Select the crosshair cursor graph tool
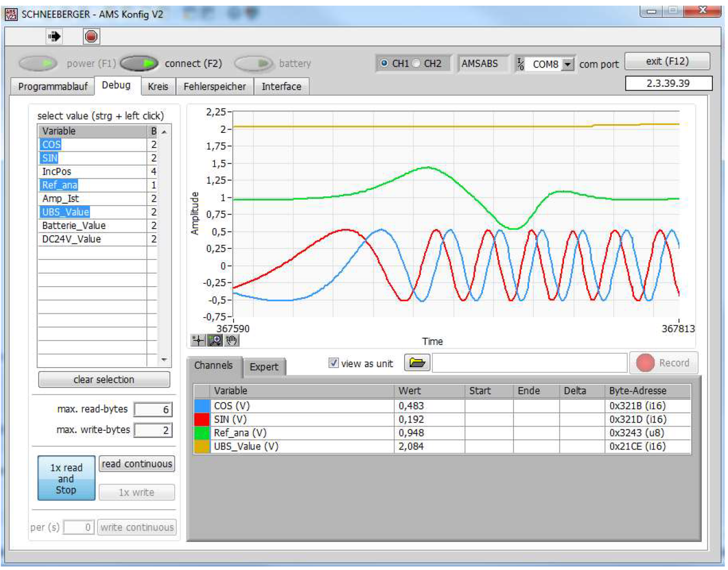This screenshot has height=570, width=728. click(x=198, y=340)
